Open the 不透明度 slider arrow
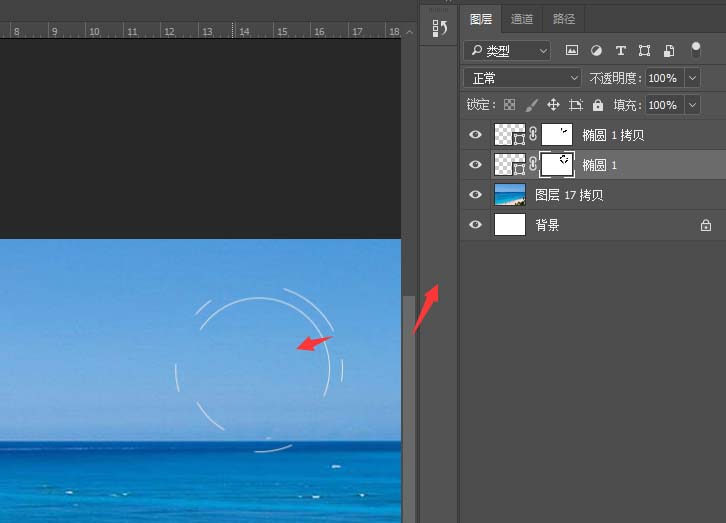726x523 pixels. pyautogui.click(x=692, y=78)
